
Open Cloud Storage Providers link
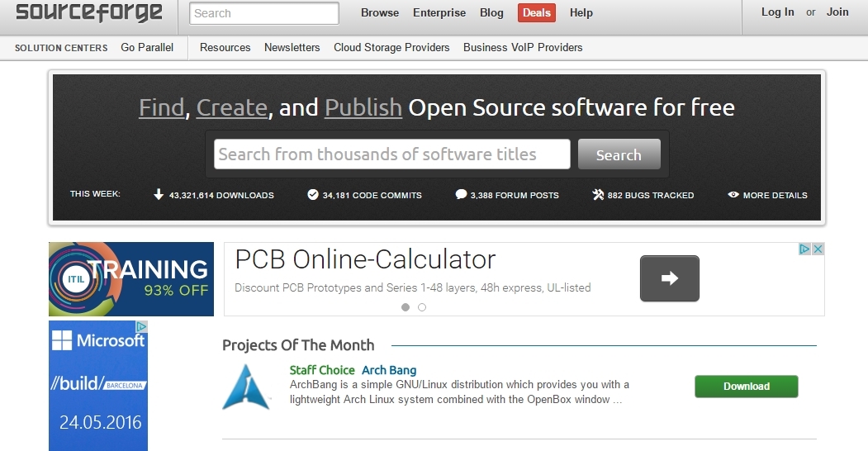(391, 48)
